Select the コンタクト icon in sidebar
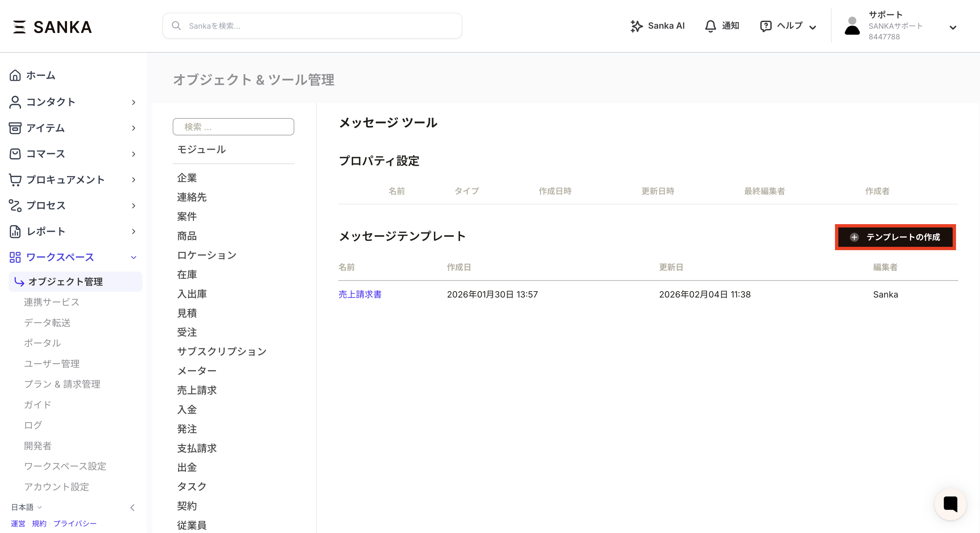The height and width of the screenshot is (533, 980). click(15, 102)
